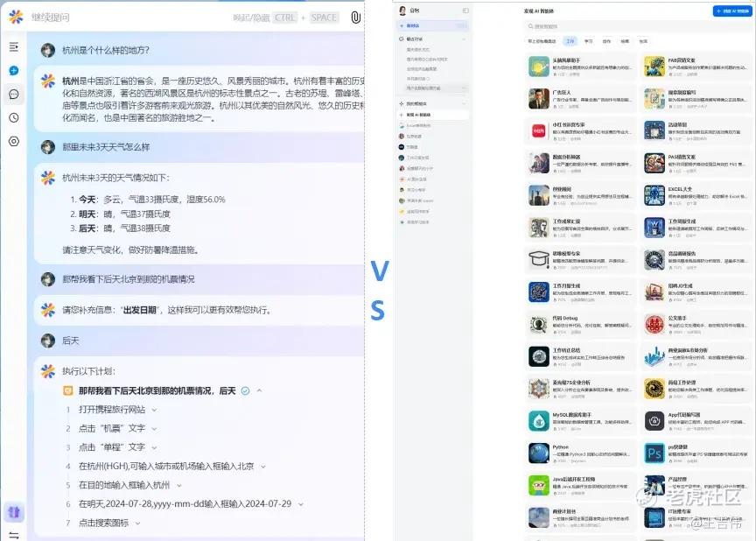This screenshot has width=756, height=541.
Task: Open the 麦肯锡7S企业分析 agent card
Action: click(x=580, y=389)
